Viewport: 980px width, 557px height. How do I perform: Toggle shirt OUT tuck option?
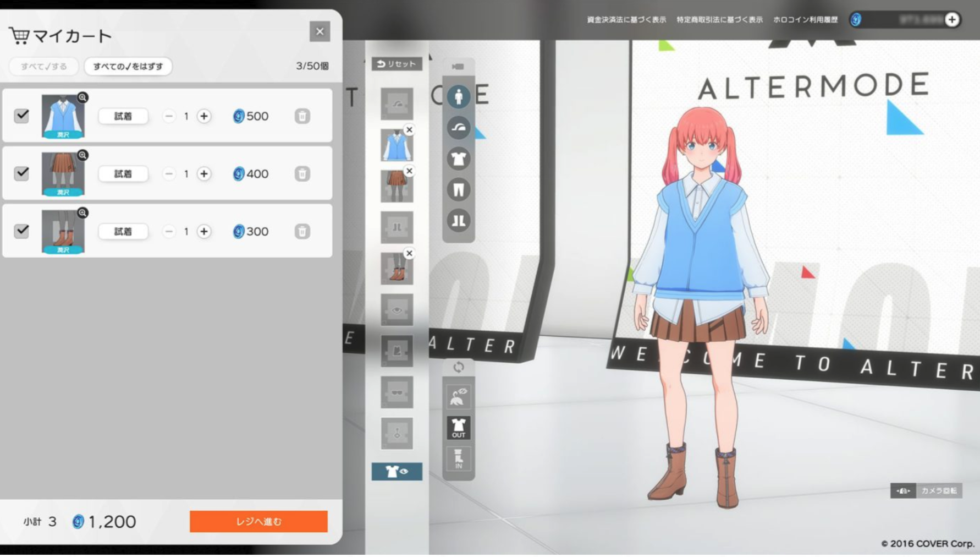click(459, 428)
